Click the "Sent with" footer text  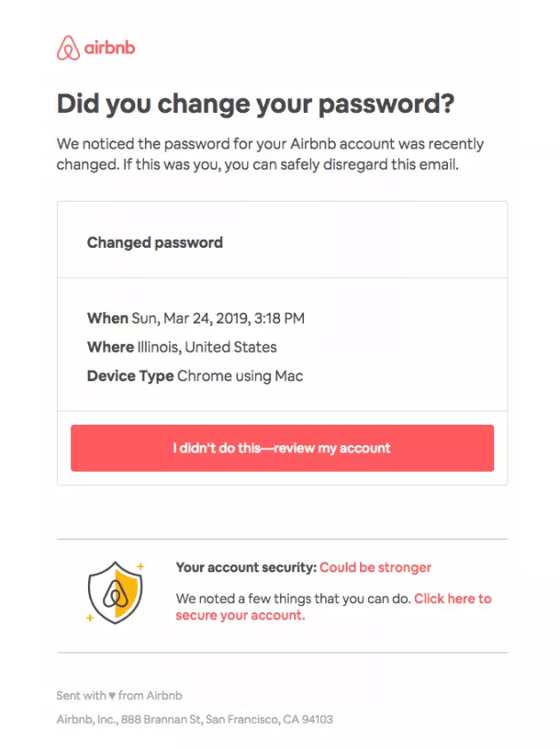81,696
